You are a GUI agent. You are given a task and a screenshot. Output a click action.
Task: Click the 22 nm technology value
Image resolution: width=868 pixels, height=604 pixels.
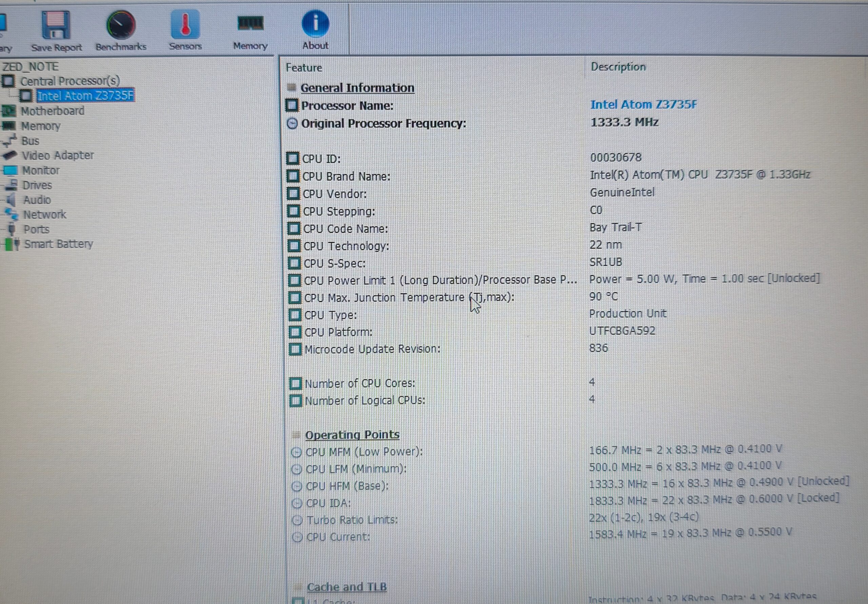pos(606,245)
